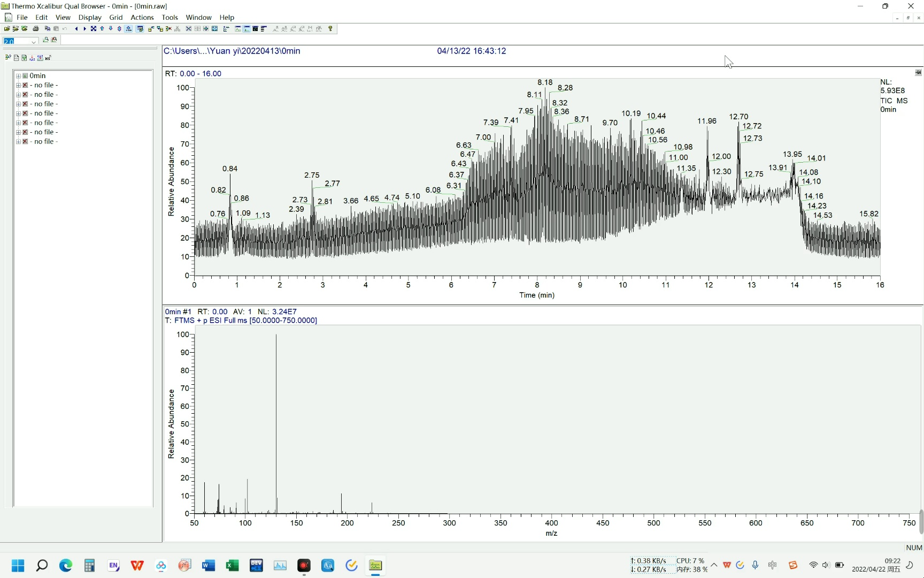Image resolution: width=924 pixels, height=578 pixels.
Task: Open the Grid menu
Action: [116, 17]
